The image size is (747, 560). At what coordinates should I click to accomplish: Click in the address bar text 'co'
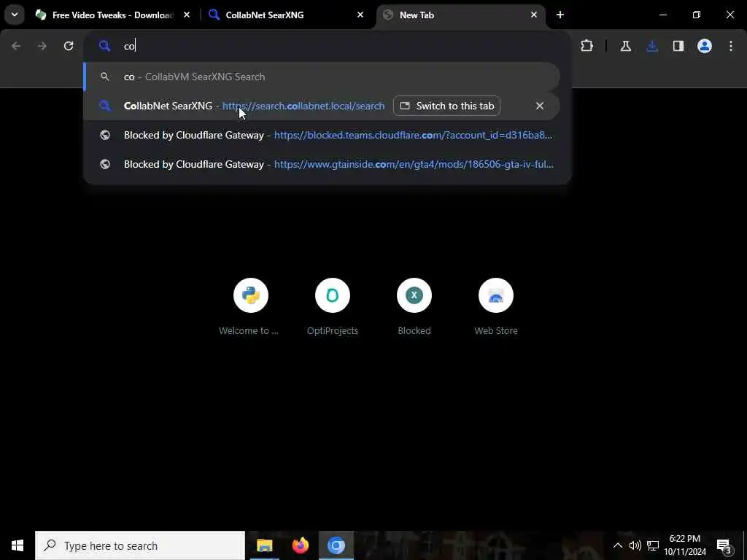coord(130,46)
